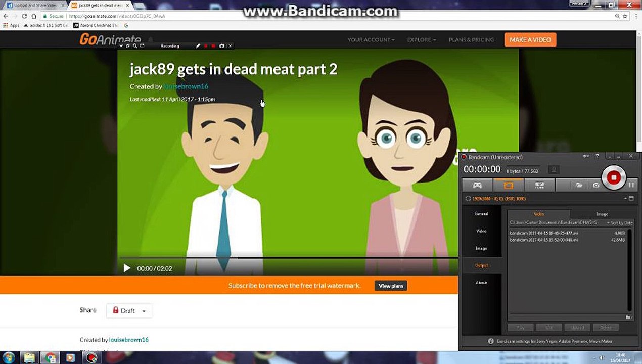The image size is (642, 364).
Task: Click red stop button on recording bar
Action: coord(213,46)
